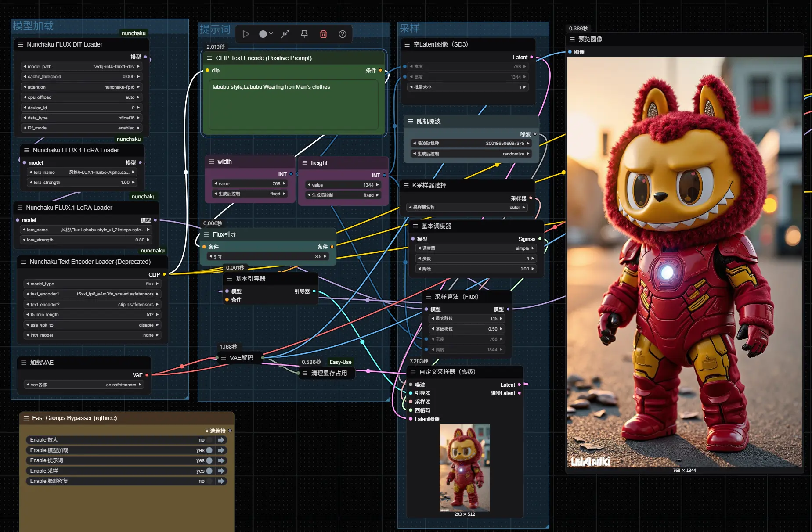812x532 pixels.
Task: Change i2f_mode enabled selector
Action: point(82,128)
